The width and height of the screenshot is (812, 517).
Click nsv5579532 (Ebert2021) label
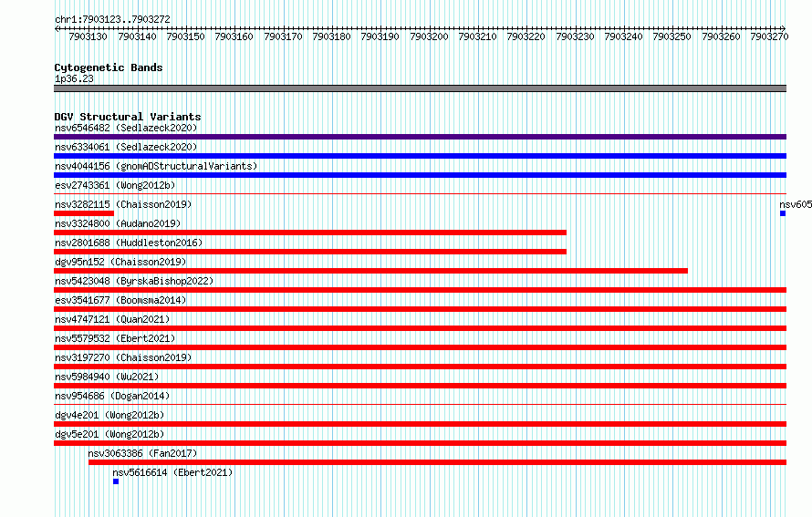click(115, 338)
